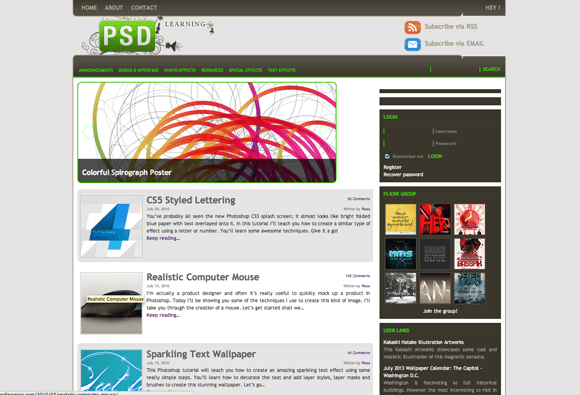Open the red sunburst Flickr thumbnail

pos(469,219)
